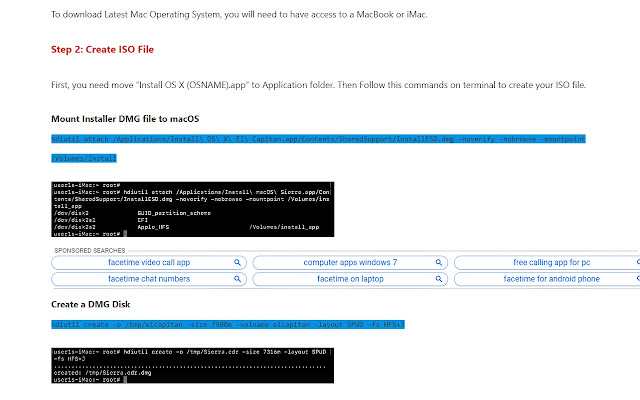Click the 'Mount Installer DMG file to macOS' heading
The height and width of the screenshot is (400, 640).
(x=125, y=119)
